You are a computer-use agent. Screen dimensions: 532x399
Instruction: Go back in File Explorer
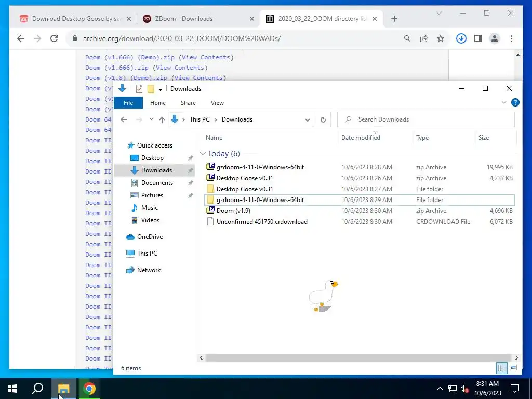point(124,119)
